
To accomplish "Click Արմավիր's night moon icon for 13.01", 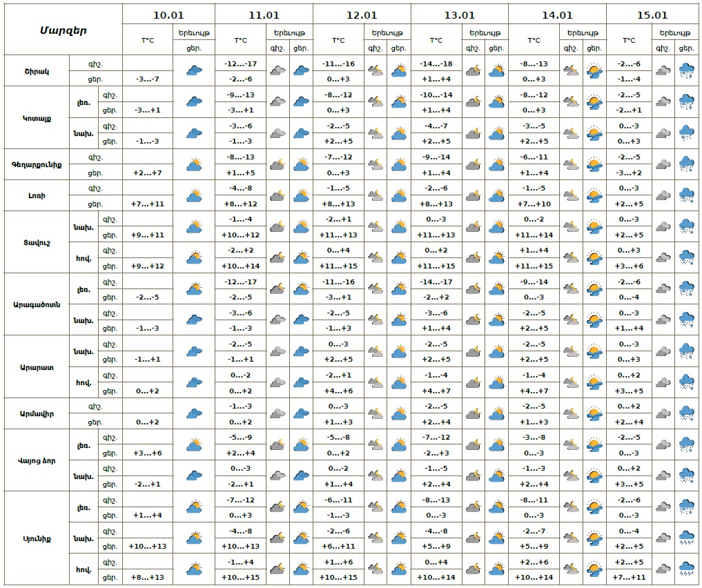I will point(473,413).
